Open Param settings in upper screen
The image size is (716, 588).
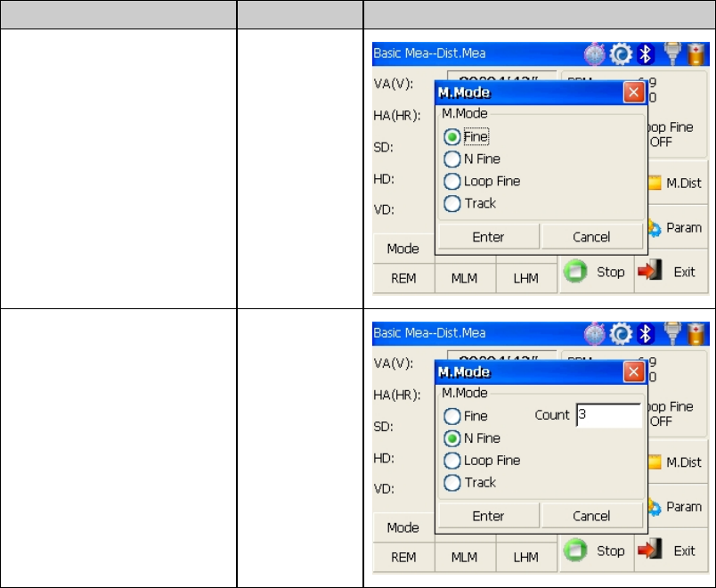[678, 227]
